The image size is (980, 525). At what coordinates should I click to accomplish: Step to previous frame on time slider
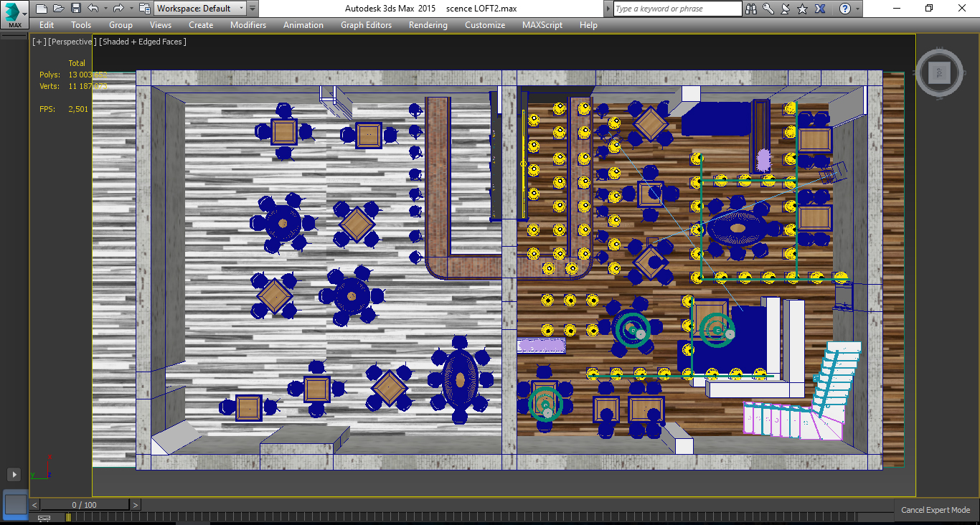(x=34, y=505)
